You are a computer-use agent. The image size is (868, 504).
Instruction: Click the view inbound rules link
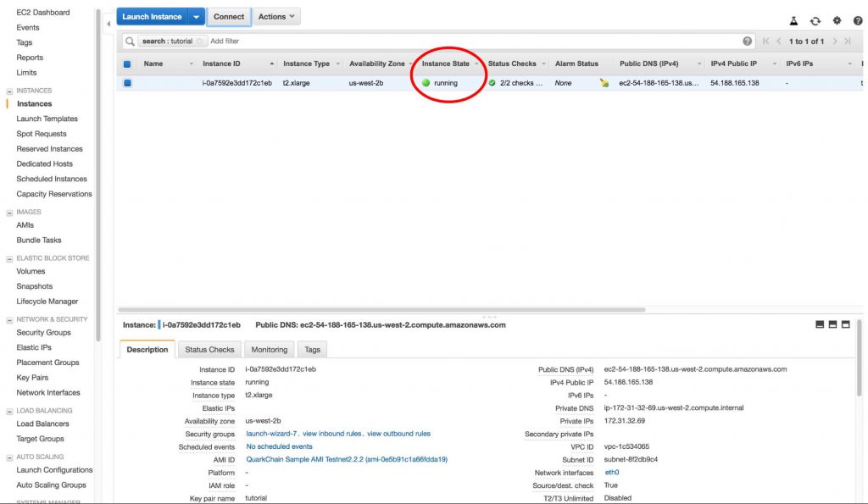(x=331, y=434)
